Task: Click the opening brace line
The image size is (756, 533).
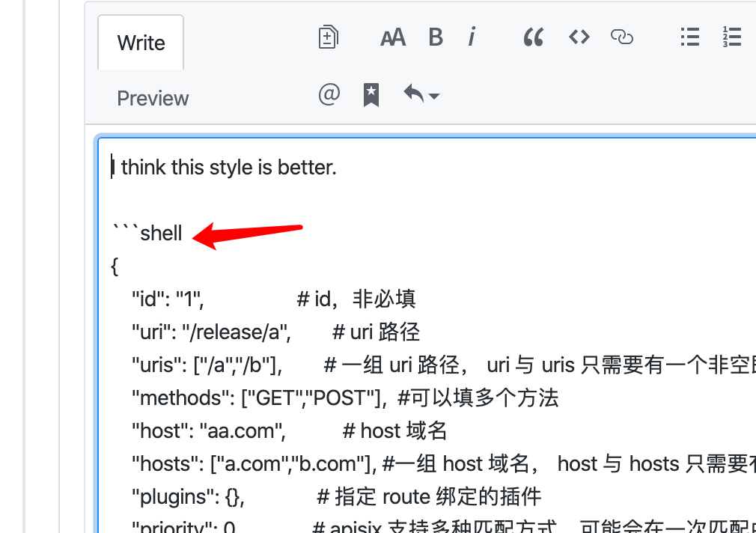Action: [x=115, y=266]
